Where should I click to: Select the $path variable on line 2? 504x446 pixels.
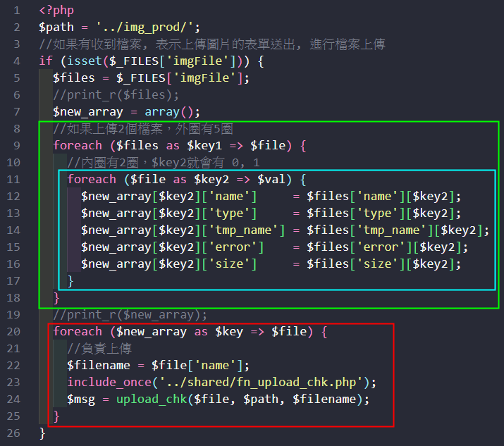click(56, 28)
